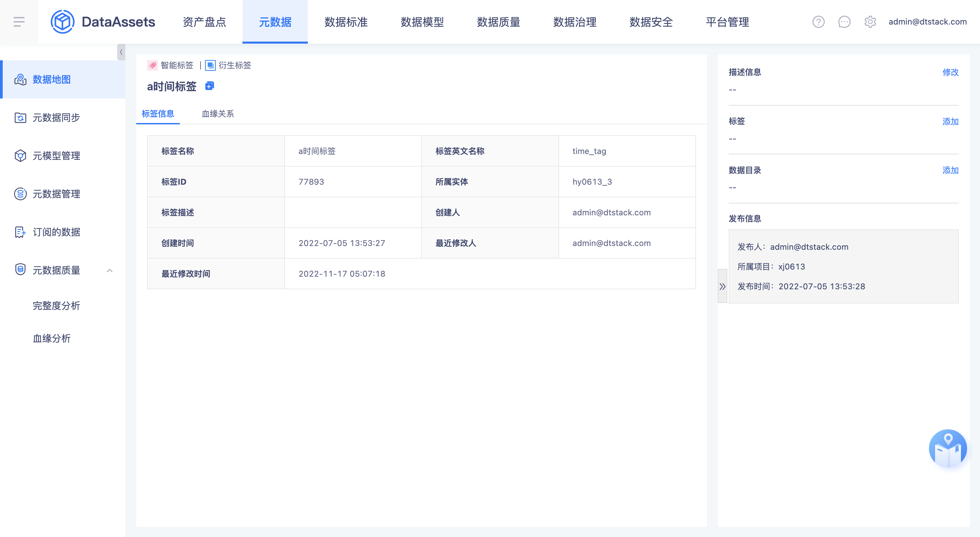
Task: Click the 最近修改人 value admin@dtstack.com
Action: (611, 243)
